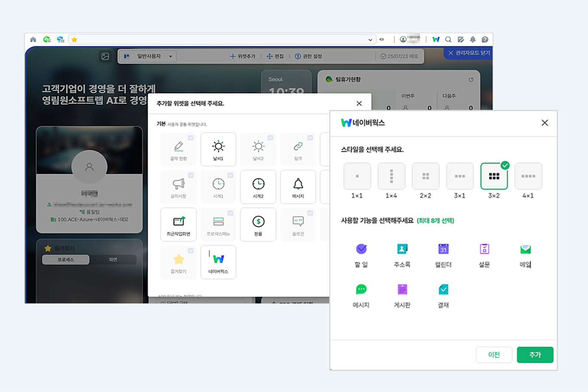
Task: Select the 메일 function icon
Action: tap(525, 255)
